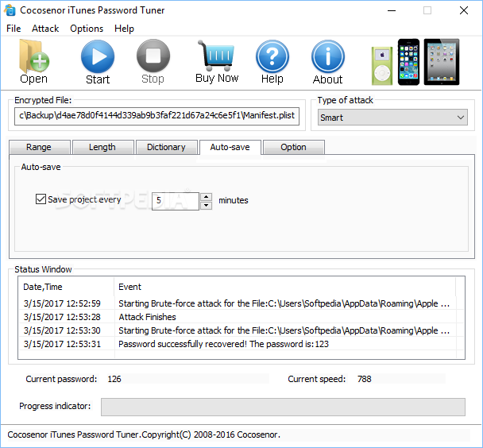
Task: Click the current password value 126
Action: [114, 379]
